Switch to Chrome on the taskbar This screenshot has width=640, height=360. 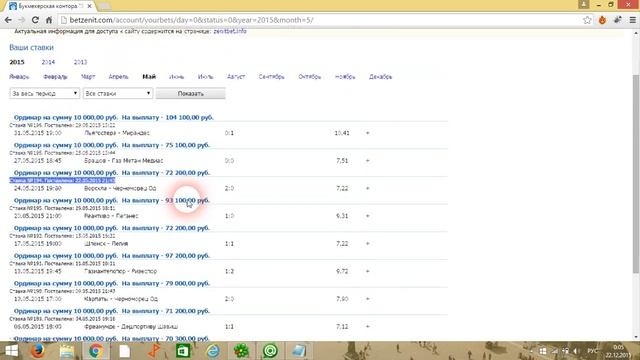pyautogui.click(x=96, y=351)
